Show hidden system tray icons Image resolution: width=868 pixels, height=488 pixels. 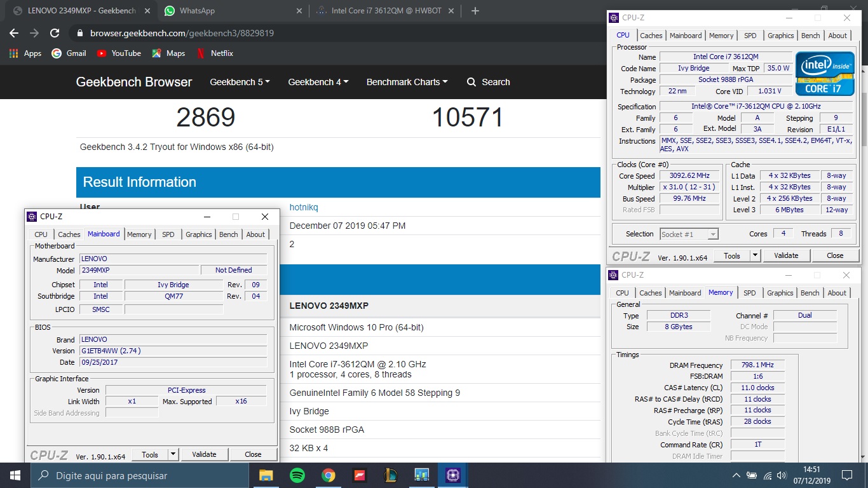coord(736,475)
